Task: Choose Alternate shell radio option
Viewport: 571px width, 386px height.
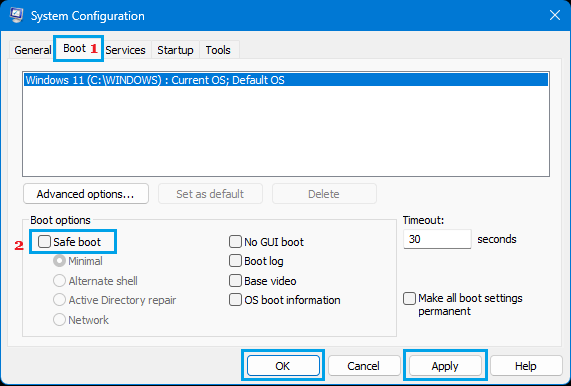Action: pyautogui.click(x=59, y=281)
